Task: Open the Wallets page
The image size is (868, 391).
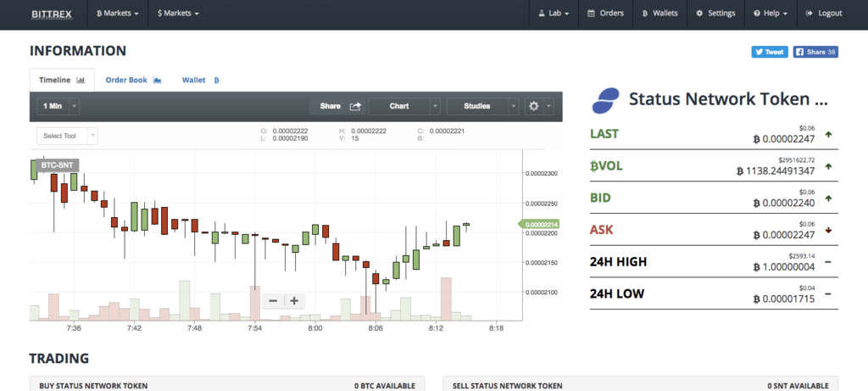Action: [659, 14]
